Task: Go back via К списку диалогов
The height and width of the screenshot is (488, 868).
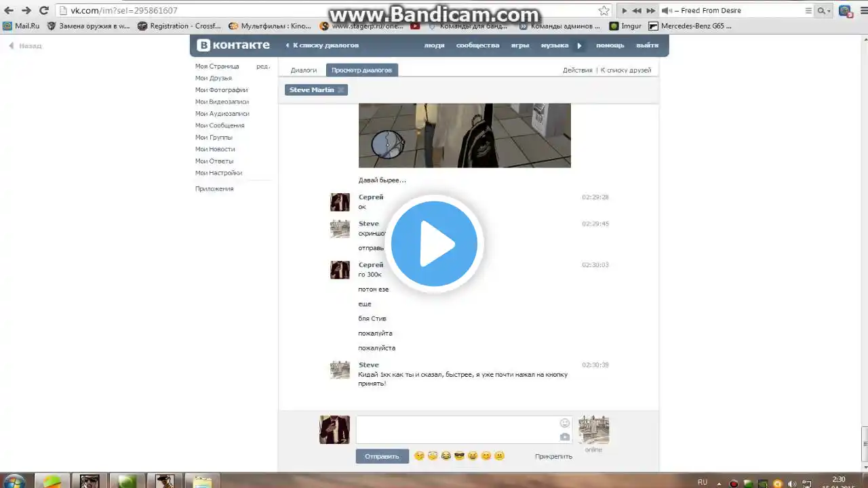Action: pyautogui.click(x=322, y=45)
